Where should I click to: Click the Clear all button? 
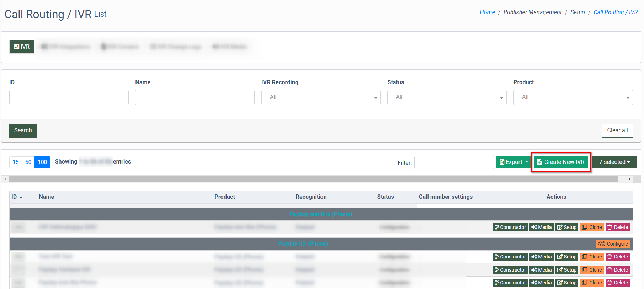(x=617, y=130)
